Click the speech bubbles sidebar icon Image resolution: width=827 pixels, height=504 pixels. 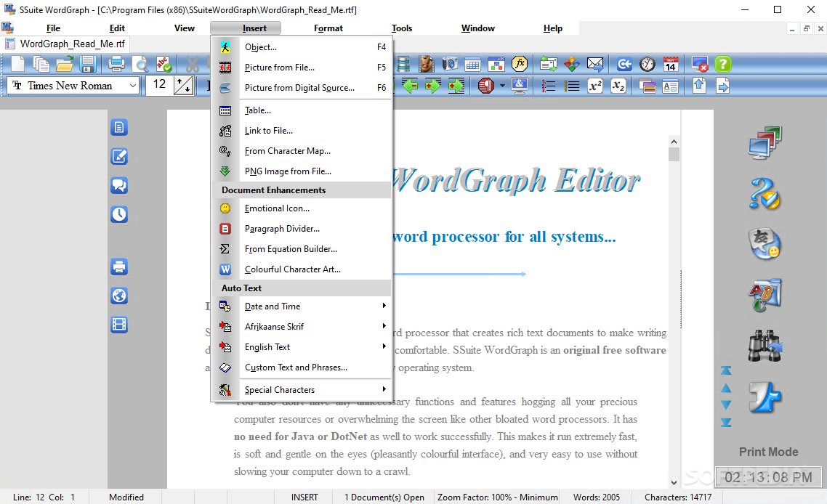click(x=119, y=186)
